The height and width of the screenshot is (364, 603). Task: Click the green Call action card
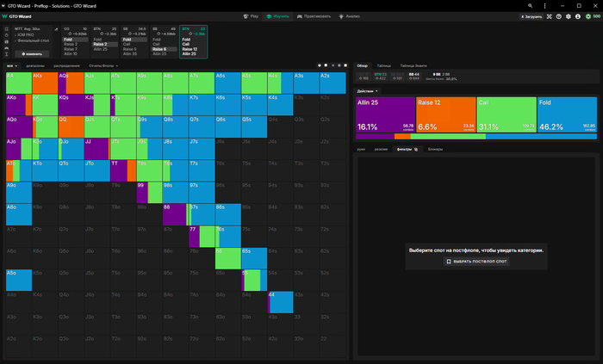coord(507,114)
